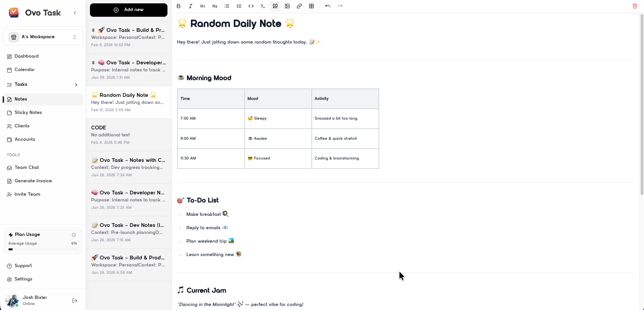
Task: Delete note with red trash icon
Action: click(x=635, y=6)
